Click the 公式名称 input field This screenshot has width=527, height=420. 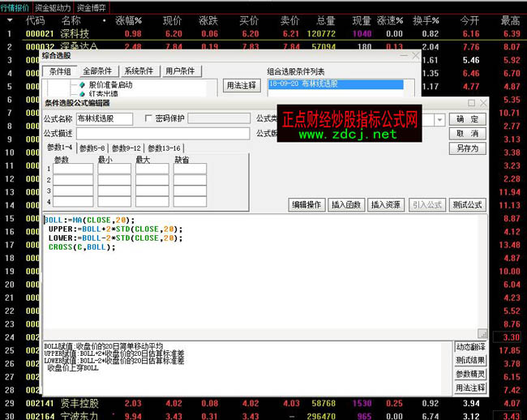click(105, 118)
